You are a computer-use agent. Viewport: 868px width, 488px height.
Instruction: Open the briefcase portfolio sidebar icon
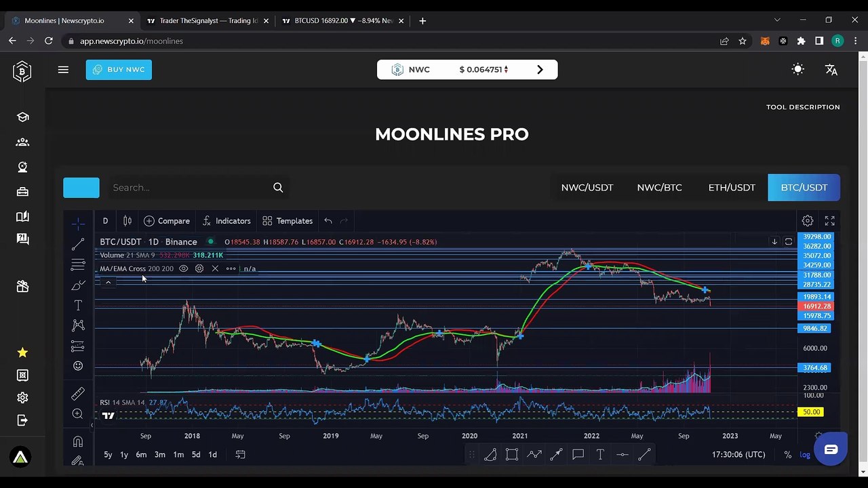click(22, 192)
